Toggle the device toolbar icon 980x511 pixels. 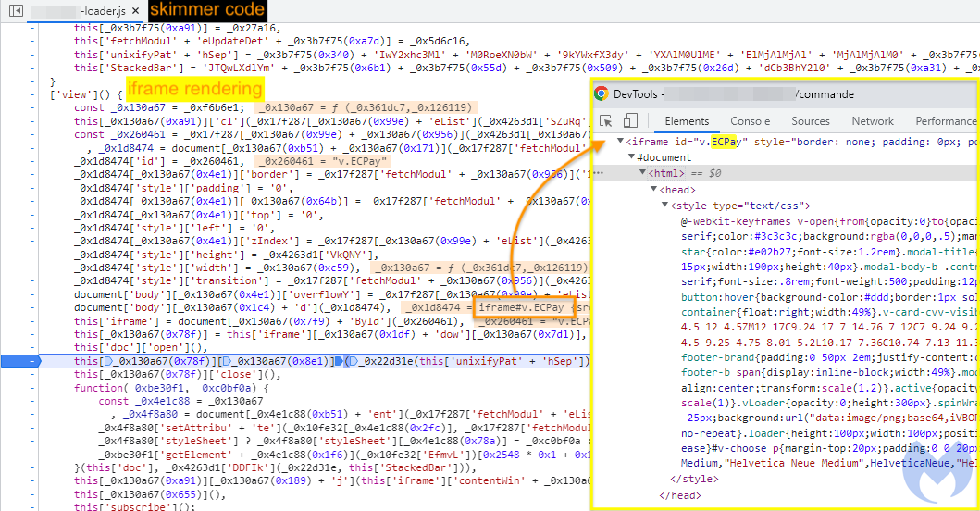[630, 121]
